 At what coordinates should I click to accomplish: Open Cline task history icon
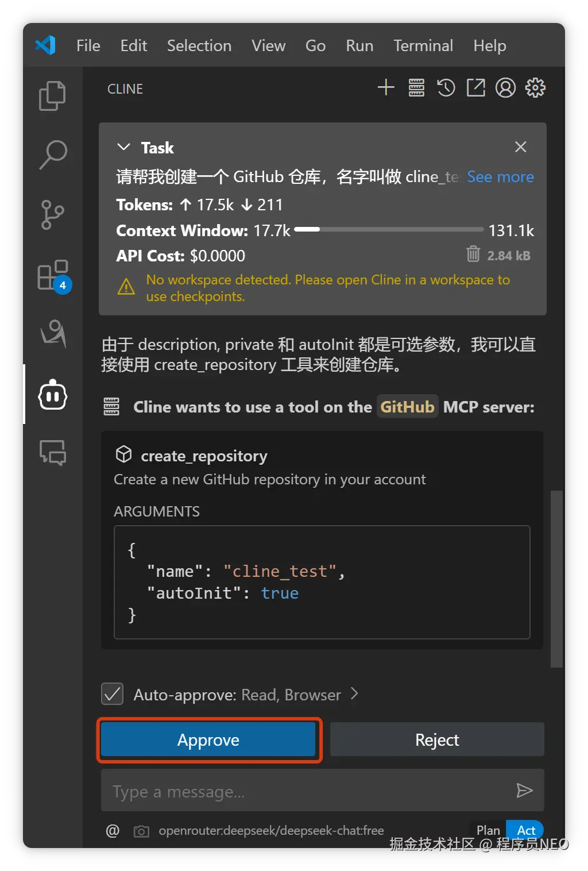[x=446, y=88]
